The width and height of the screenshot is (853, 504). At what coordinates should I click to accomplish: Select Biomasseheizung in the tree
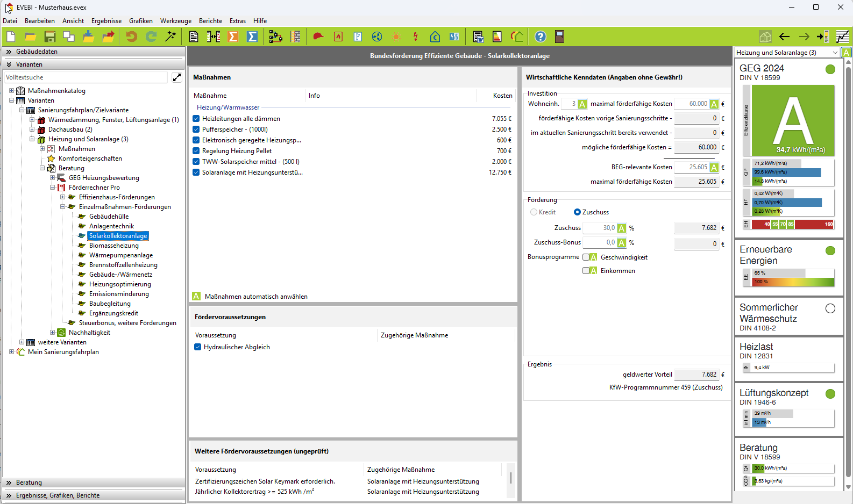point(113,246)
